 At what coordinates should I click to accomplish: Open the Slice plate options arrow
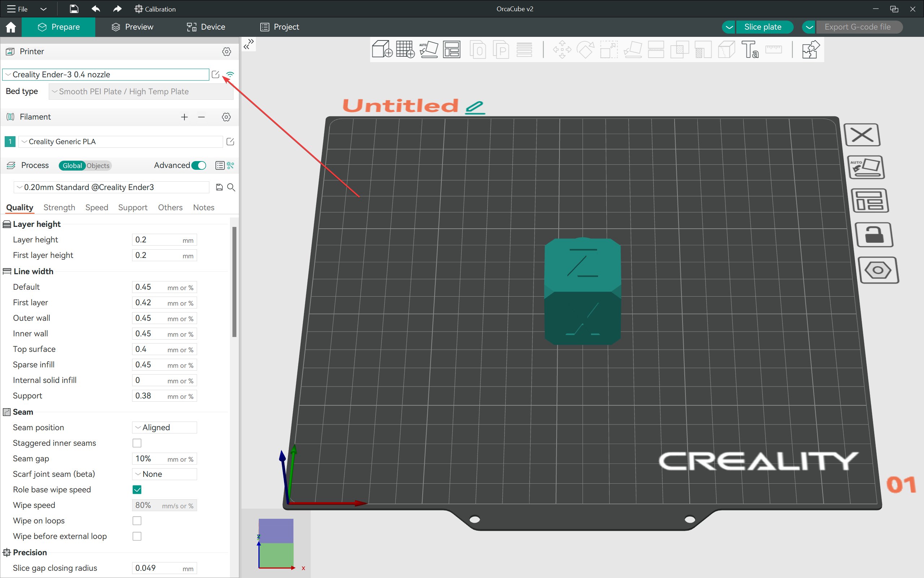(729, 27)
